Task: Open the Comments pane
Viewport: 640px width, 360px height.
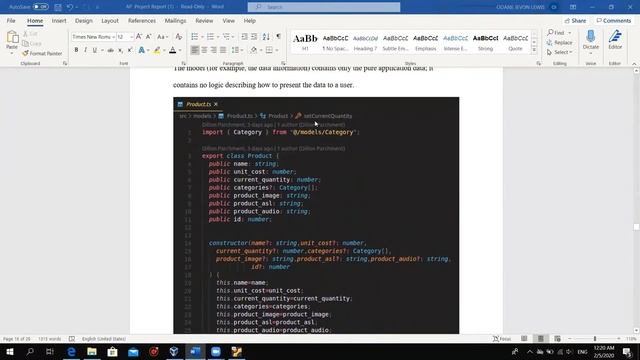Action: click(x=613, y=20)
